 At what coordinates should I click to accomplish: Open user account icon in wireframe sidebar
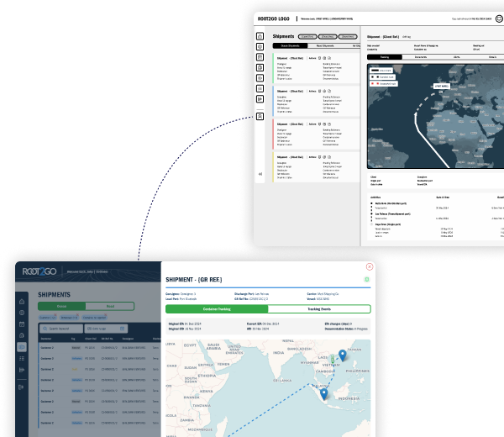(260, 117)
